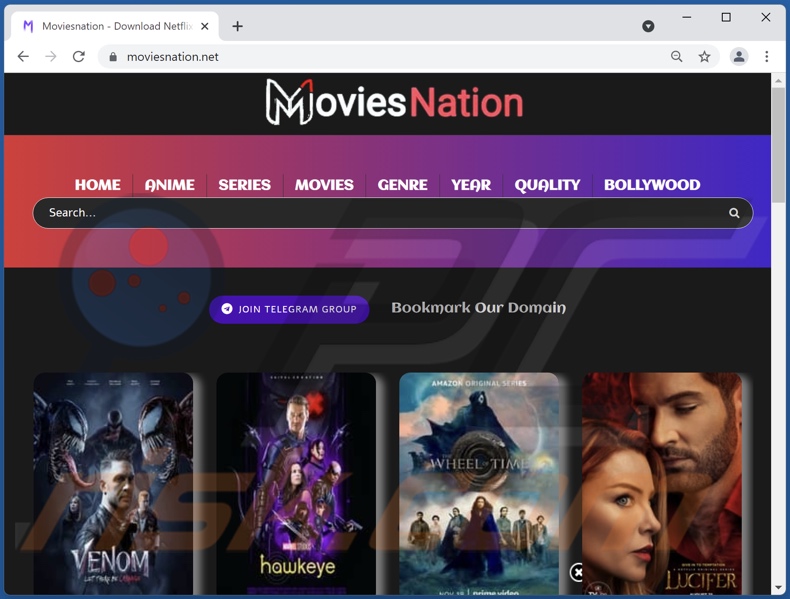This screenshot has width=790, height=599.
Task: Go back to previous page
Action: point(23,57)
